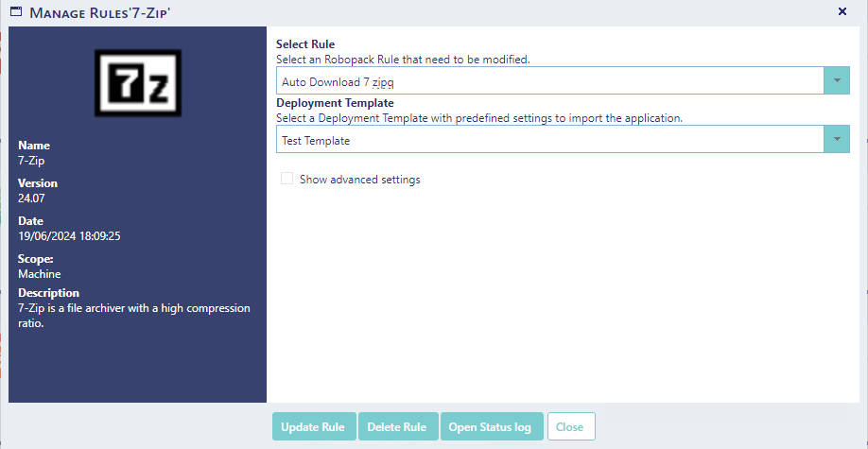The width and height of the screenshot is (868, 449).
Task: Click the 7-Zip name value in sidebar
Action: pyautogui.click(x=30, y=160)
